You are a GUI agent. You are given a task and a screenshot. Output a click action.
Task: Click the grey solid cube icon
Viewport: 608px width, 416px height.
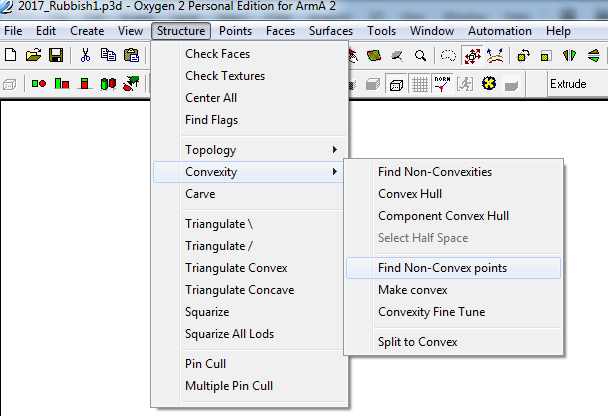tap(373, 84)
